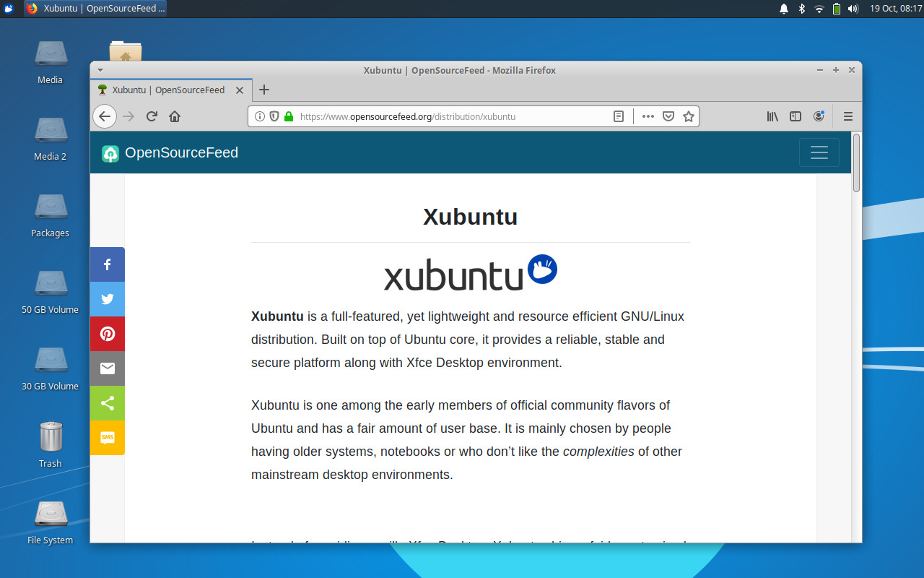Viewport: 924px width, 578px height.
Task: Toggle Reader View for the article
Action: coord(619,116)
